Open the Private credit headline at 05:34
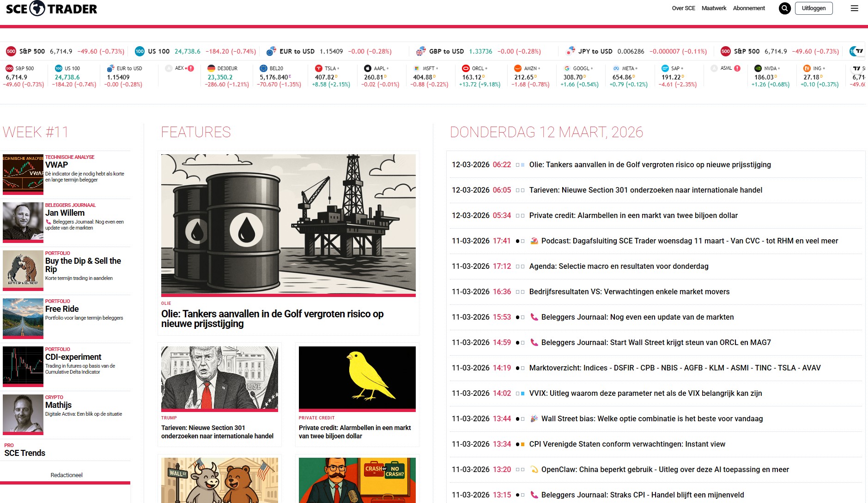The image size is (868, 503). pos(633,215)
